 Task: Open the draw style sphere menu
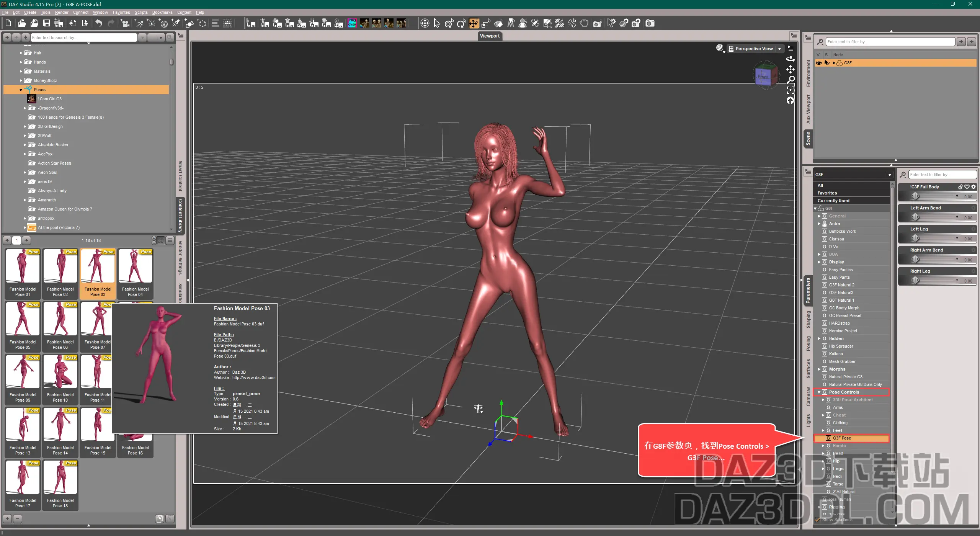coord(720,49)
